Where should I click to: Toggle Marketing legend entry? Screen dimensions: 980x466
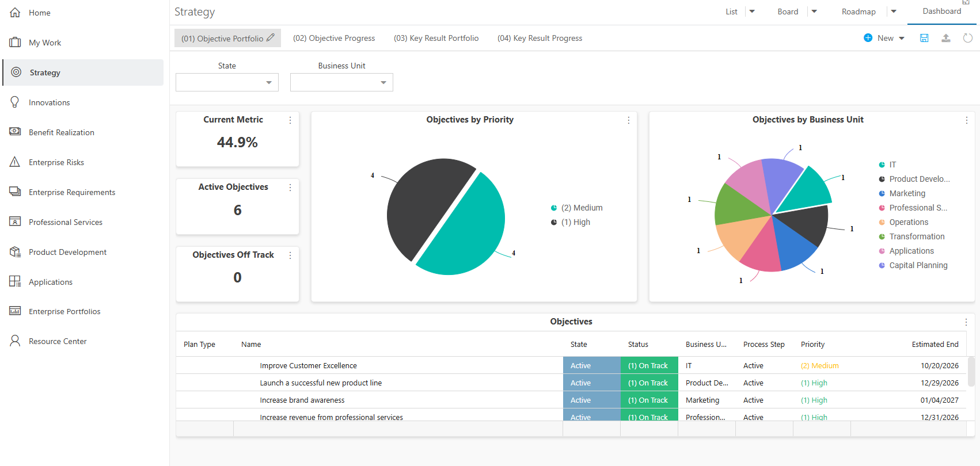[902, 193]
